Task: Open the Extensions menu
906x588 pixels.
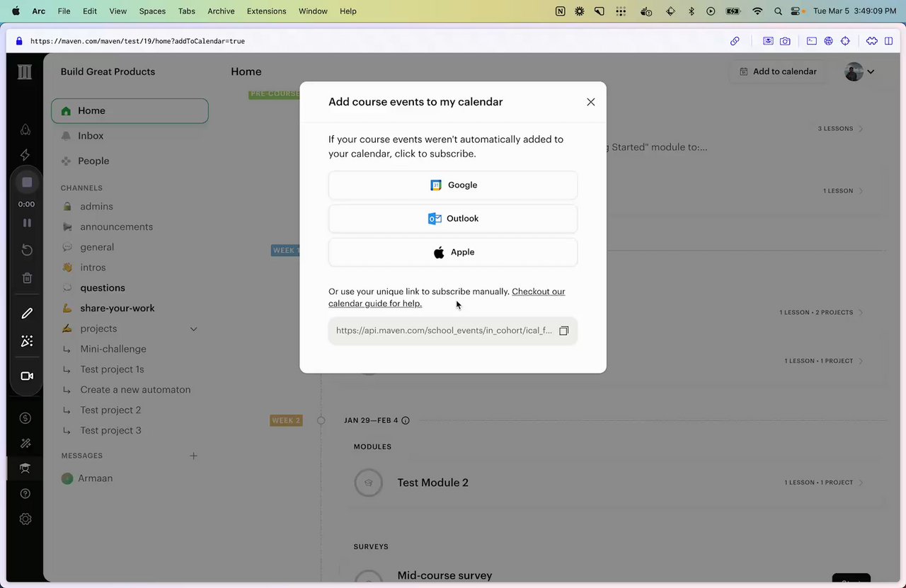Action: [x=267, y=11]
